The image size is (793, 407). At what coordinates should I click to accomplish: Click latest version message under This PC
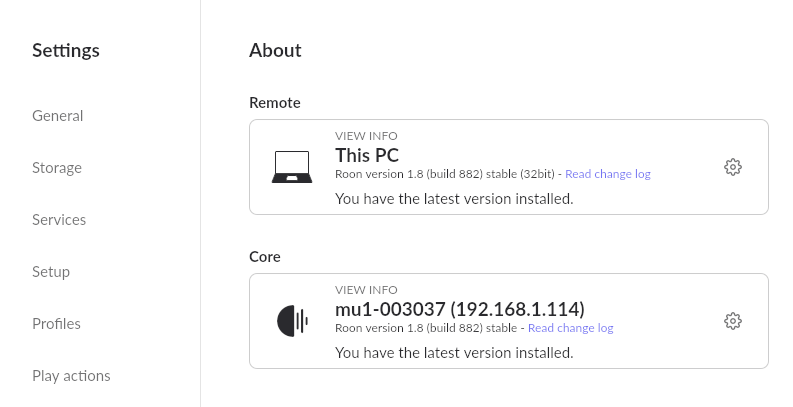click(x=454, y=199)
